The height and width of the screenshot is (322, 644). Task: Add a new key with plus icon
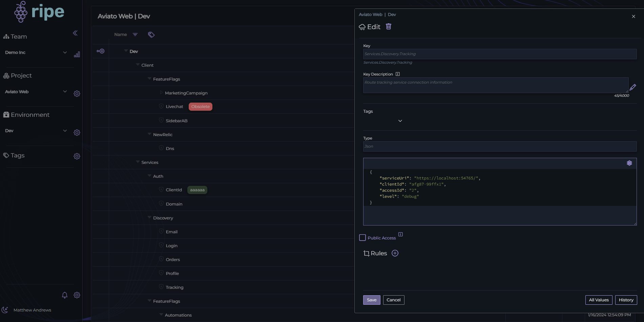coord(101,51)
